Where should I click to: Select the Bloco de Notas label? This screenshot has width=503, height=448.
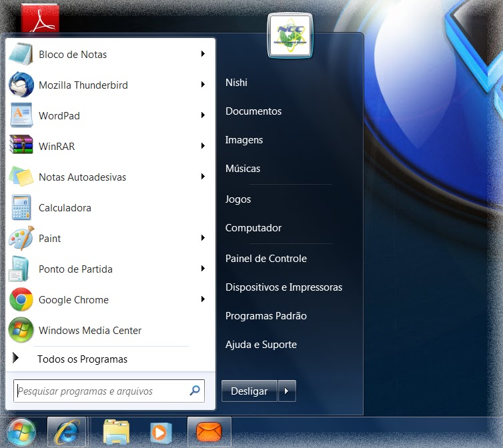(73, 55)
